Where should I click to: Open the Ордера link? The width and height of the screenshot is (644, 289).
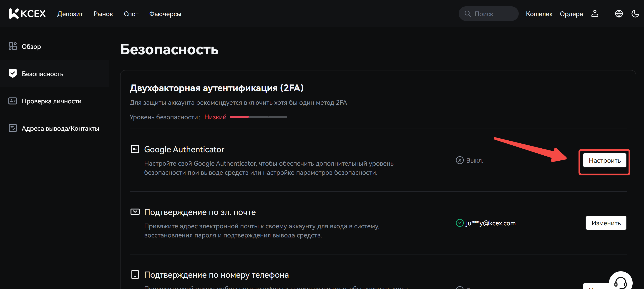click(571, 14)
